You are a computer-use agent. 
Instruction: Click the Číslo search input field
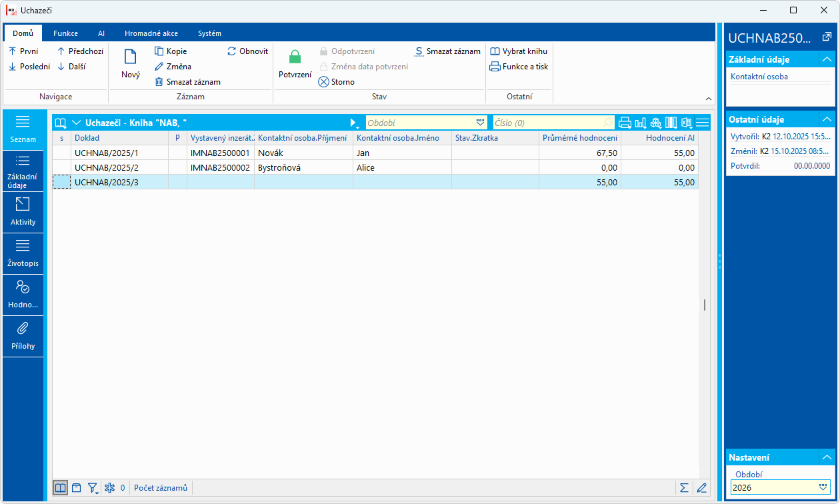tap(553, 123)
